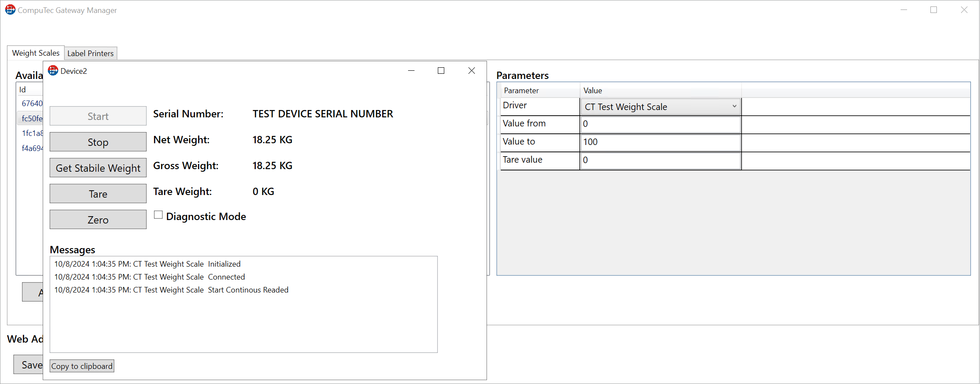Maximize the Device2 dialog window
Viewport: 980px width, 384px height.
click(441, 71)
